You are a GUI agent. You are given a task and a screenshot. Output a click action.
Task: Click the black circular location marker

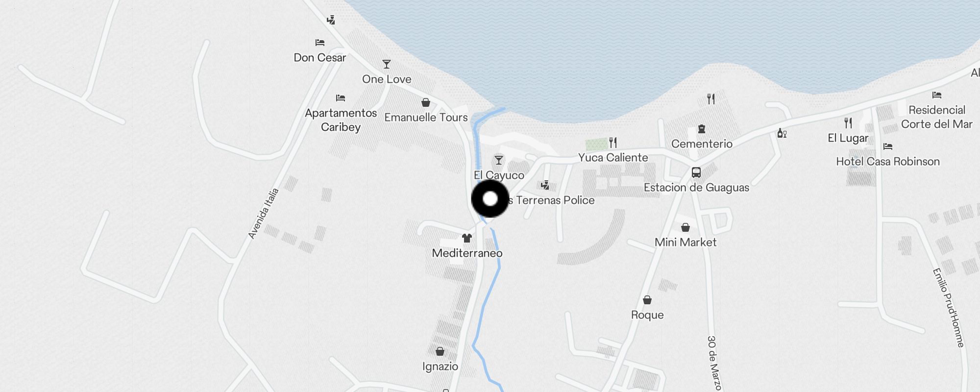pyautogui.click(x=490, y=198)
